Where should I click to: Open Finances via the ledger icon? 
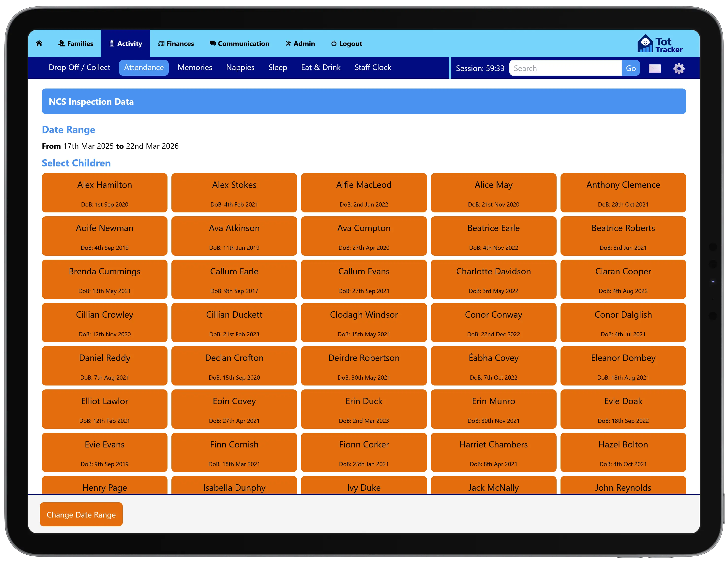161,43
